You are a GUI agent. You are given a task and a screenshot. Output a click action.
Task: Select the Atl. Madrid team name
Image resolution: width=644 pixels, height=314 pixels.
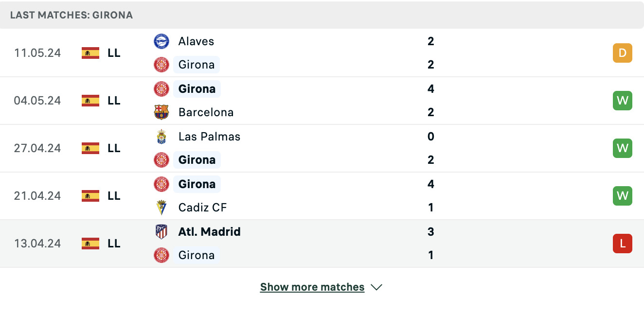click(209, 232)
